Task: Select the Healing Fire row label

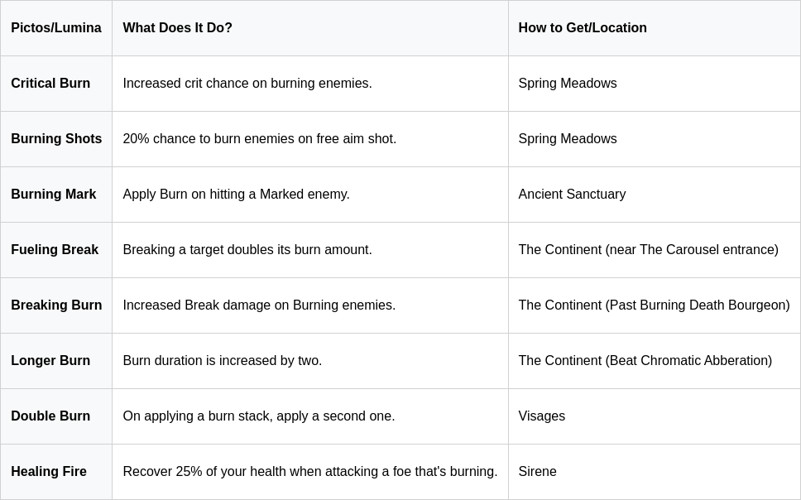Action: pyautogui.click(x=49, y=471)
